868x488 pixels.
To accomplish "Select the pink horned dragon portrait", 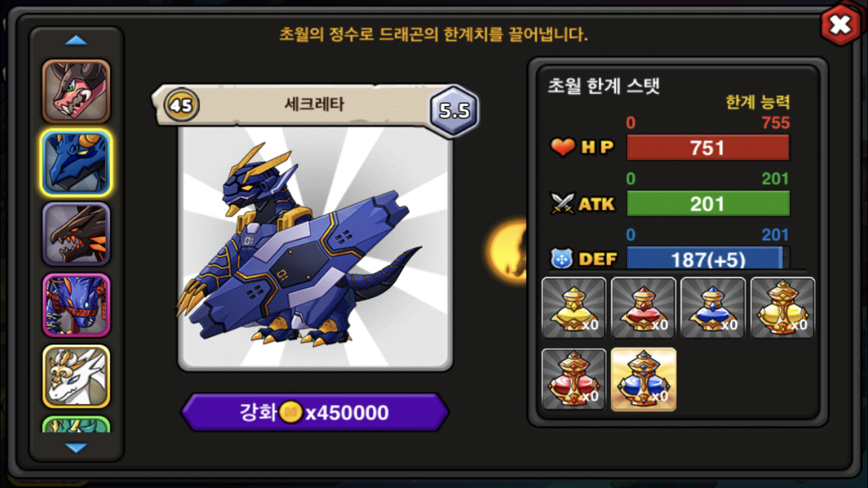I will click(76, 91).
